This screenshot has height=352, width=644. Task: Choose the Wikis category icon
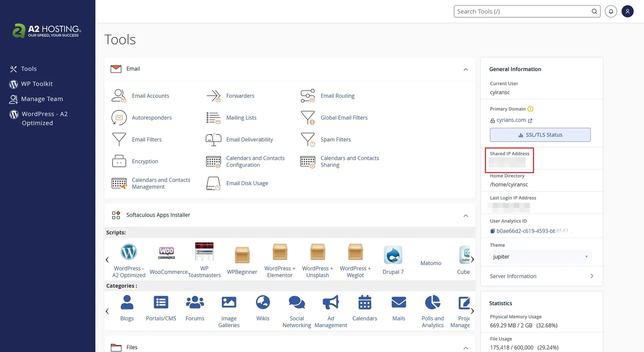pos(263,303)
